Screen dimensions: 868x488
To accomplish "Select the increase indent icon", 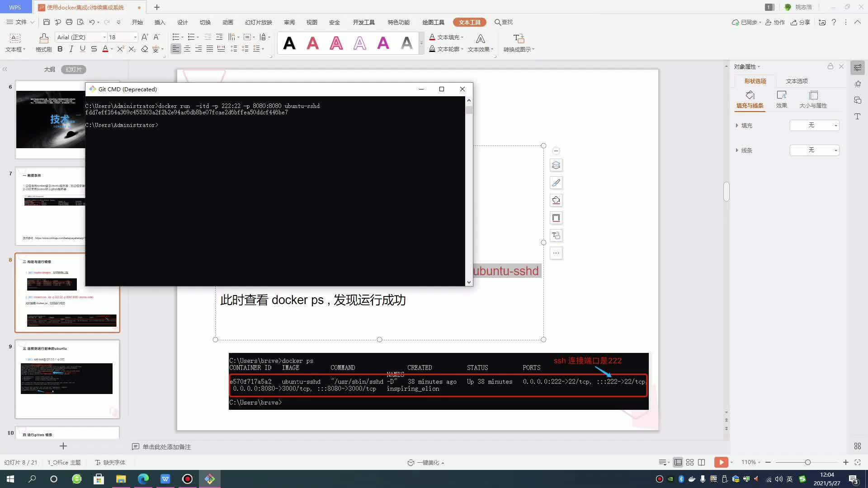I will (220, 37).
